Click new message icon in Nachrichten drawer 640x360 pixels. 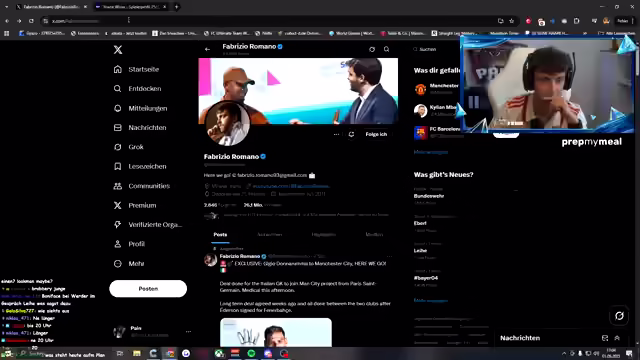coord(605,338)
